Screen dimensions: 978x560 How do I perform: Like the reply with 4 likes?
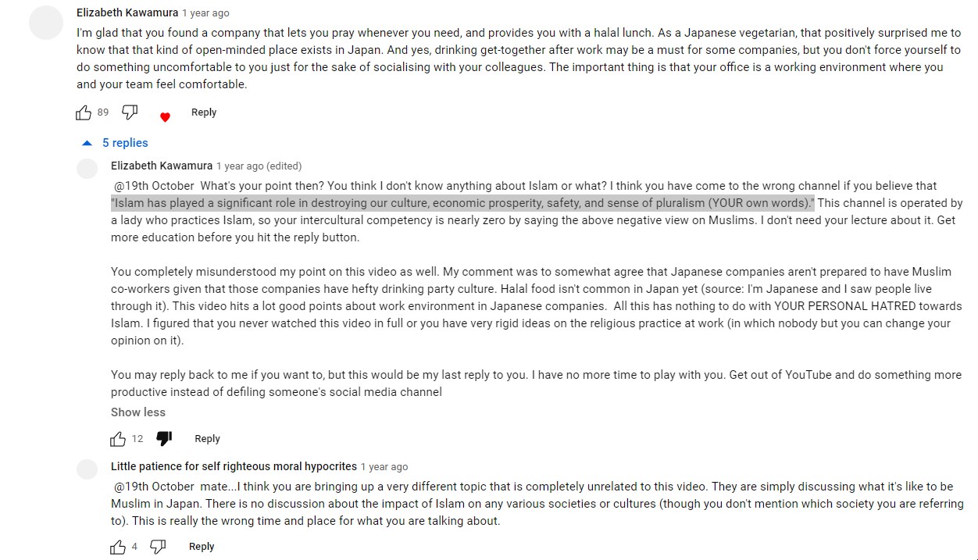[118, 547]
